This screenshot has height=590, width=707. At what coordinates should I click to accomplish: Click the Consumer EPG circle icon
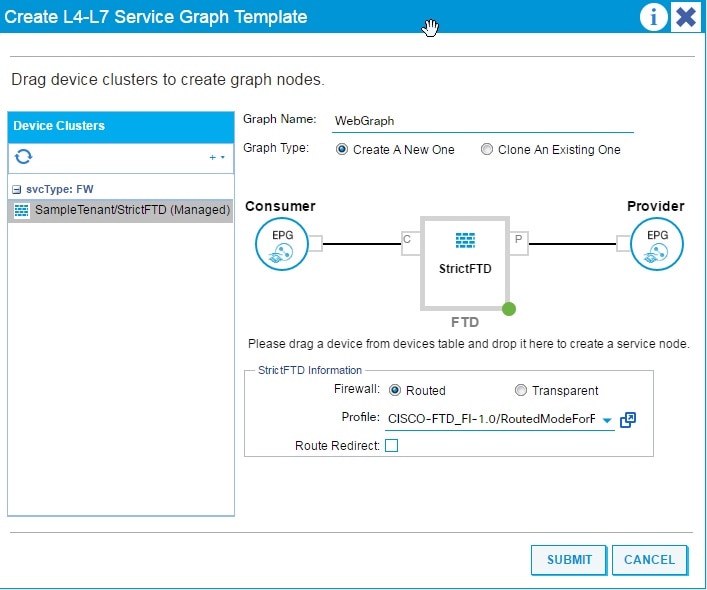tap(282, 244)
